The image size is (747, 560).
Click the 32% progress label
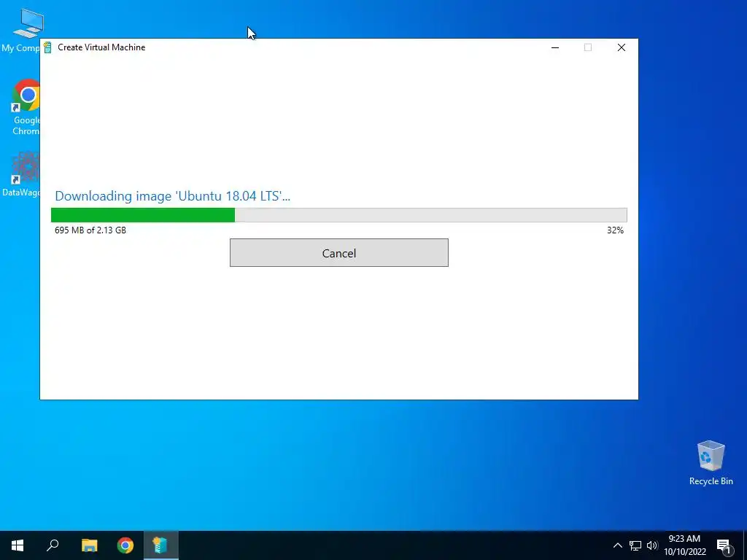tap(615, 230)
